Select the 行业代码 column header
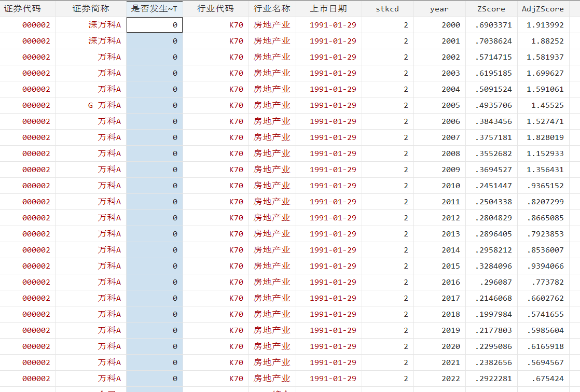This screenshot has height=392, width=580. point(215,8)
